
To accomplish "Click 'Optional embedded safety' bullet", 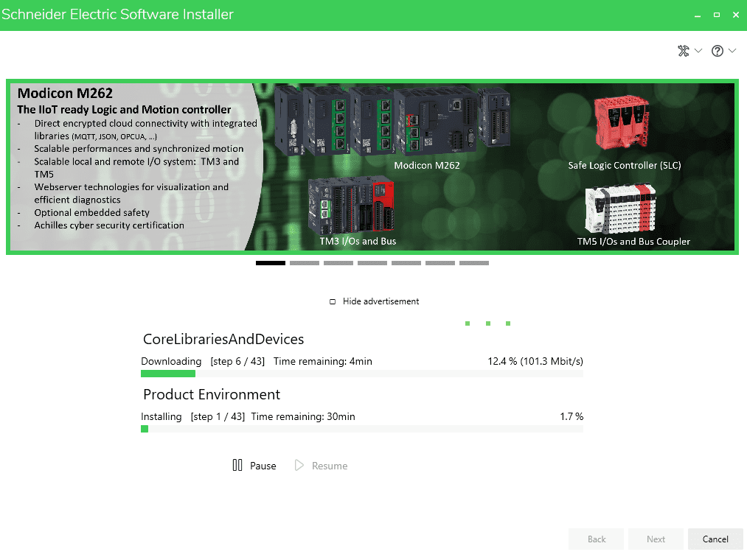I will pos(92,212).
